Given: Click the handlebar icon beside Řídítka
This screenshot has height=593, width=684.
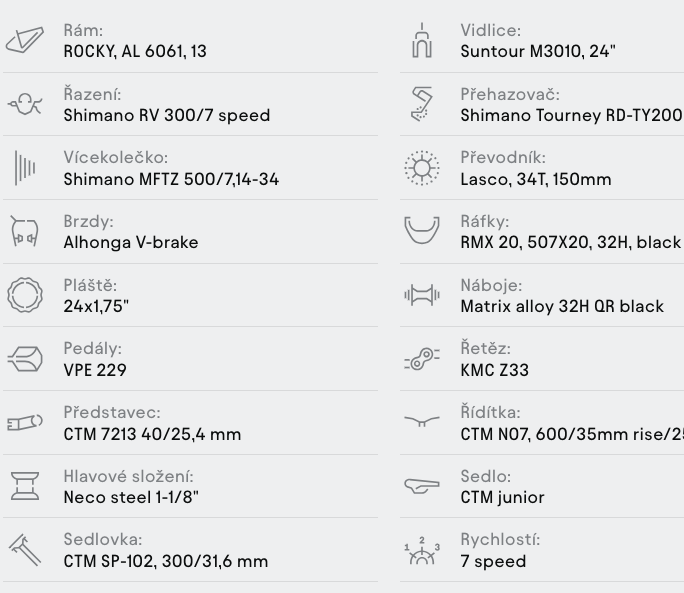Looking at the screenshot, I should click(422, 421).
